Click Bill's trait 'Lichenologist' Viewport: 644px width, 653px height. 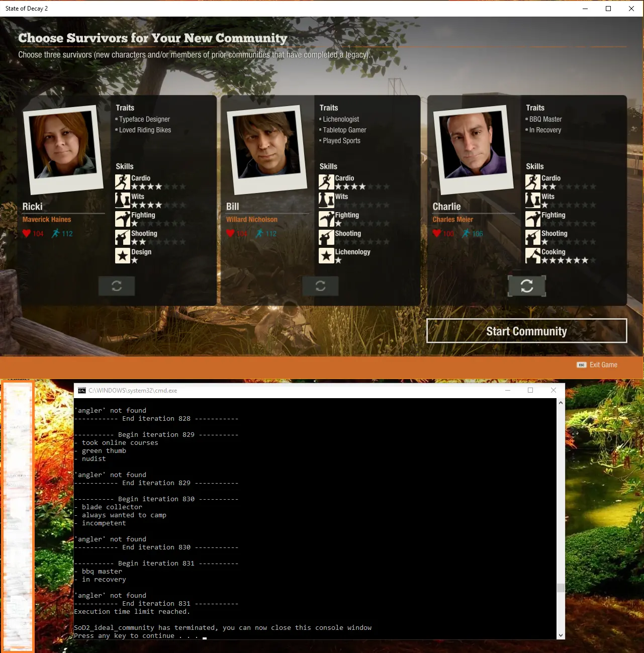tap(341, 119)
